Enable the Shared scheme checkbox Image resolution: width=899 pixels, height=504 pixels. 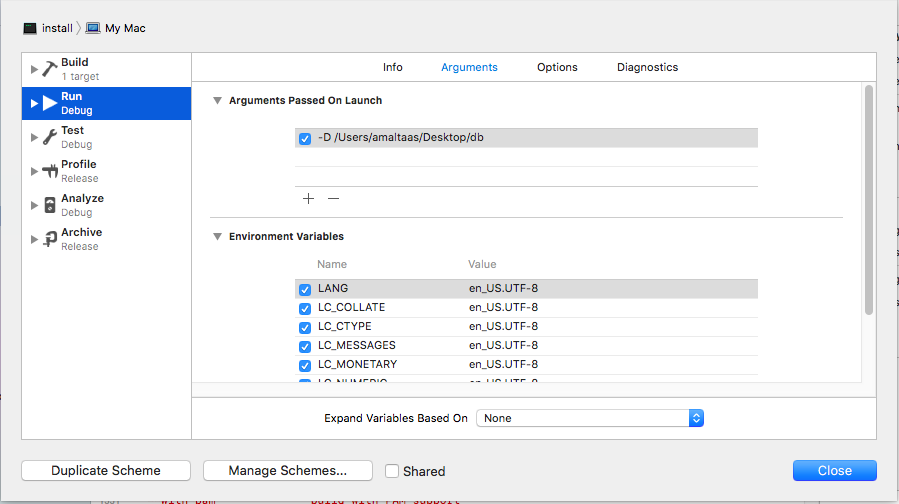392,471
